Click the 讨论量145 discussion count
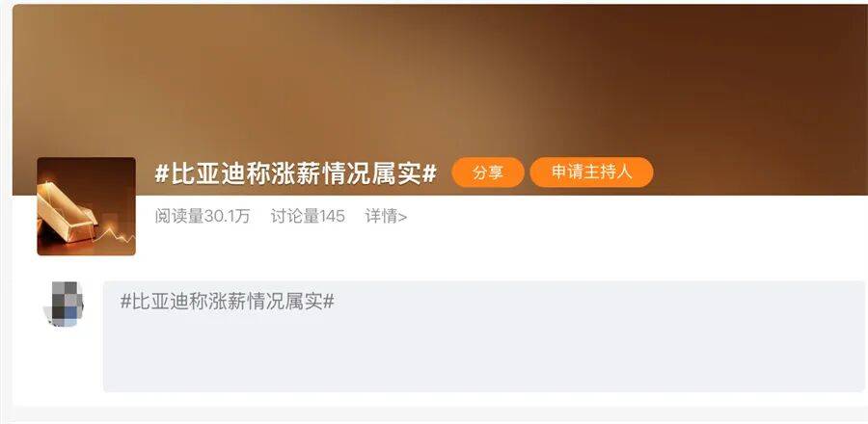This screenshot has width=868, height=424. coord(308,216)
